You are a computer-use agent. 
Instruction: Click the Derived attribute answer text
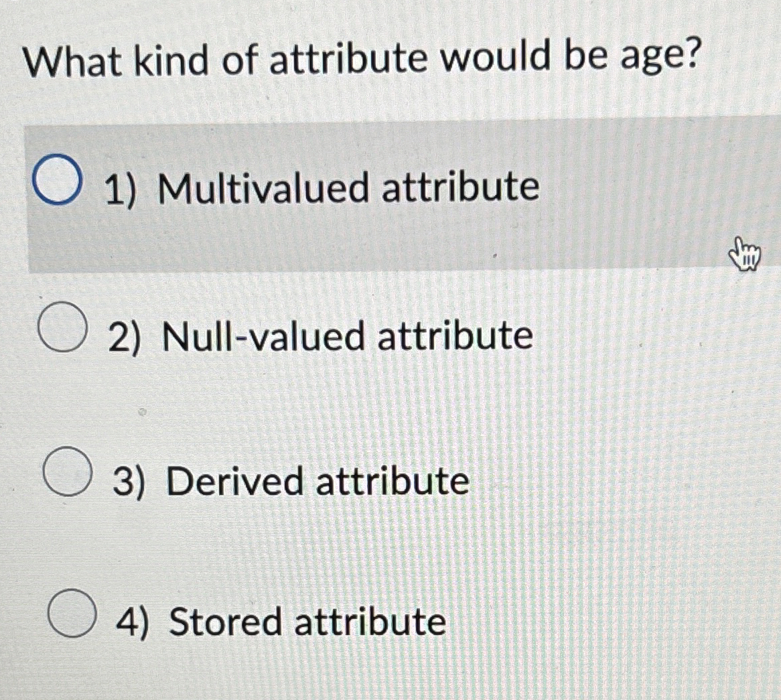(288, 480)
